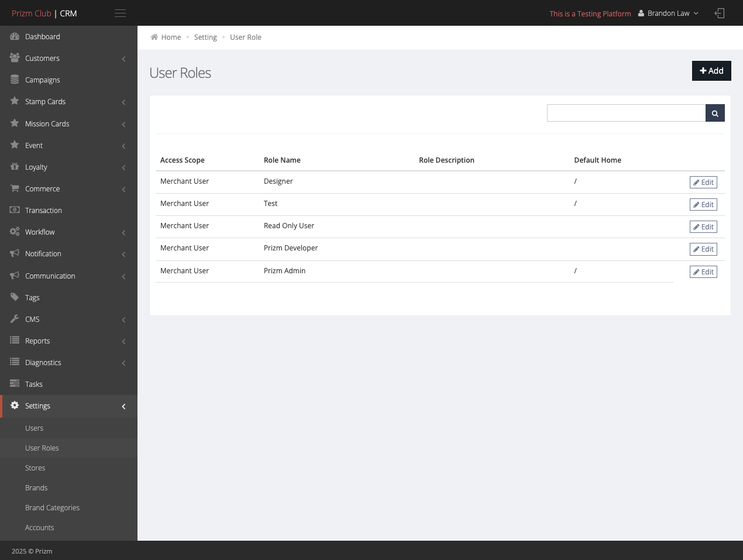
Task: Focus the role search input field
Action: tap(626, 113)
